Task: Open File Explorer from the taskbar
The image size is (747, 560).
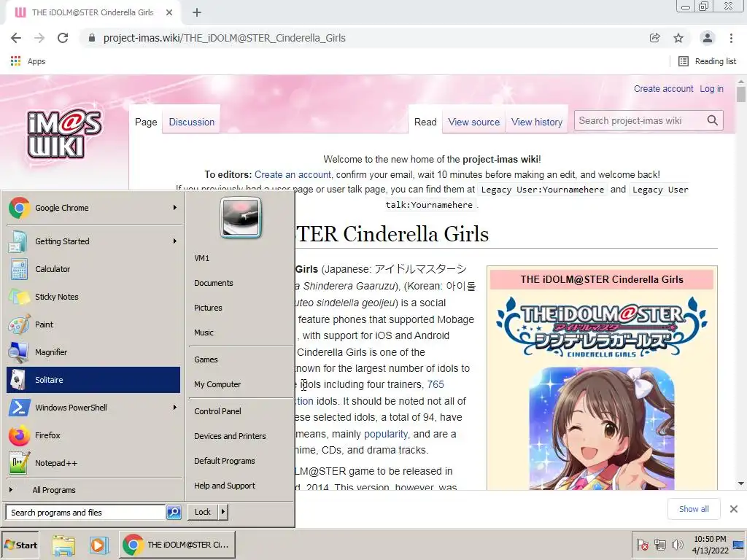Action: pos(63,545)
